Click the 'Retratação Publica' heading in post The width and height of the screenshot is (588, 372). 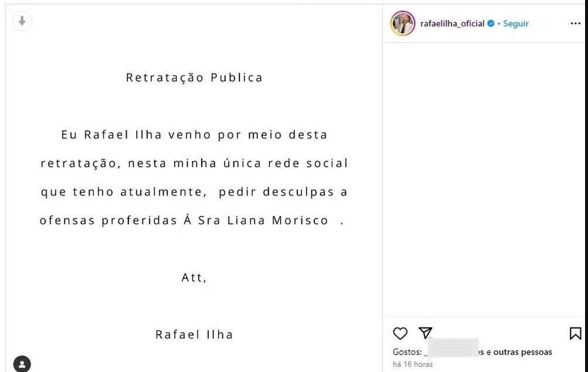point(194,78)
